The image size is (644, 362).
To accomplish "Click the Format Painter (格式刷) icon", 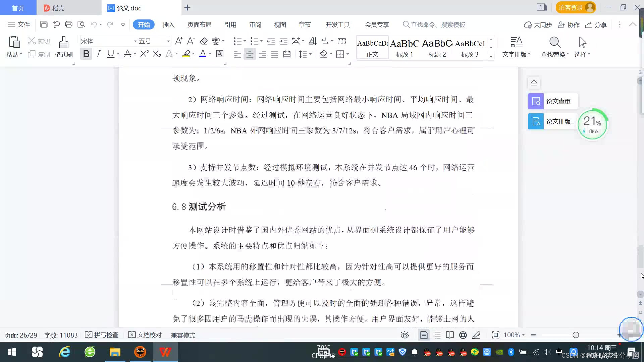I will tap(63, 43).
